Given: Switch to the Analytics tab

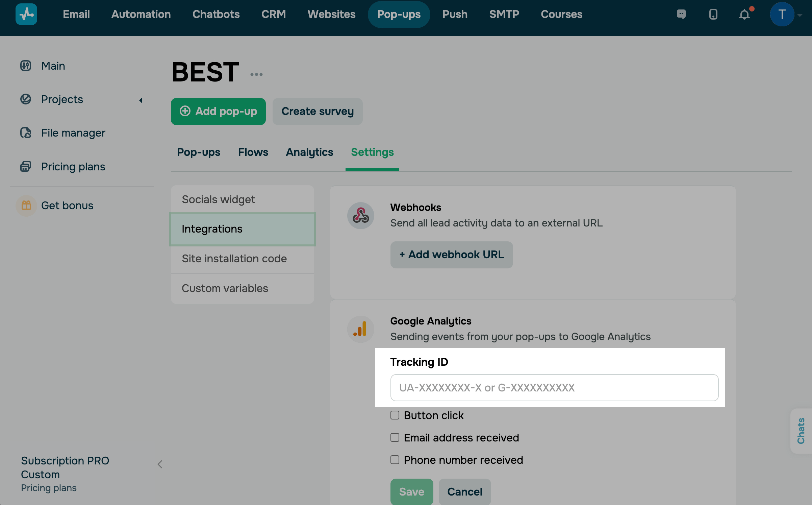Looking at the screenshot, I should (x=309, y=152).
